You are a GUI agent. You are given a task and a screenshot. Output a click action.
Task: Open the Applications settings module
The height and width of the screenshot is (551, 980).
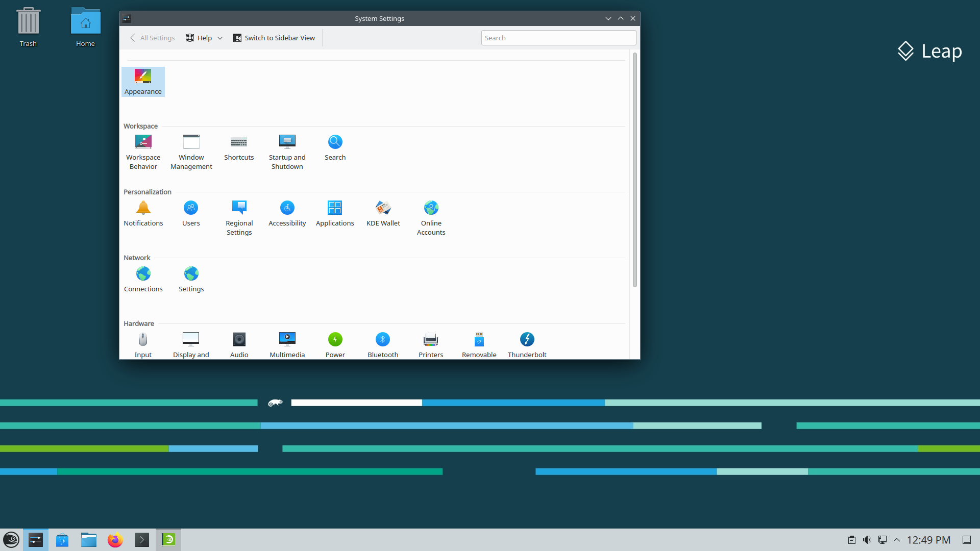pos(335,214)
